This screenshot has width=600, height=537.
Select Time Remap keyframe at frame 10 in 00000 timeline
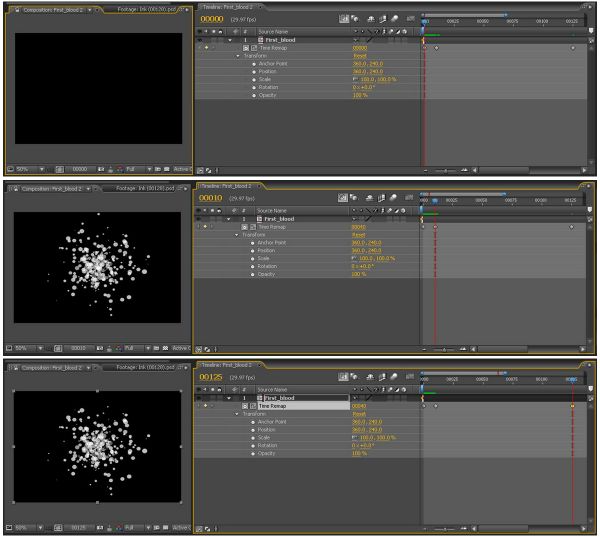437,48
